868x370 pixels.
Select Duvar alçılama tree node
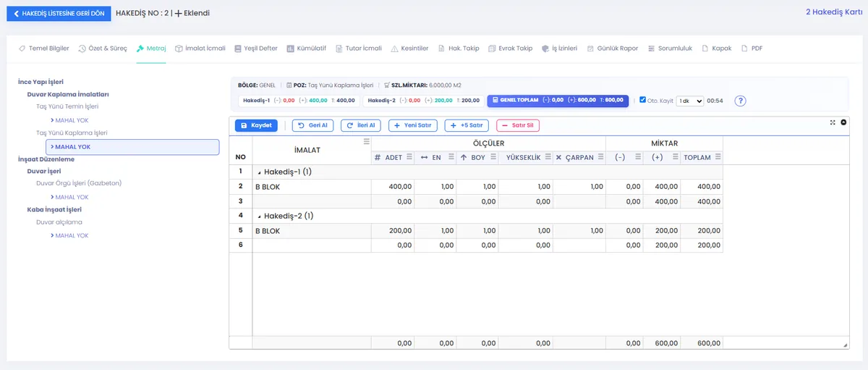coord(59,222)
